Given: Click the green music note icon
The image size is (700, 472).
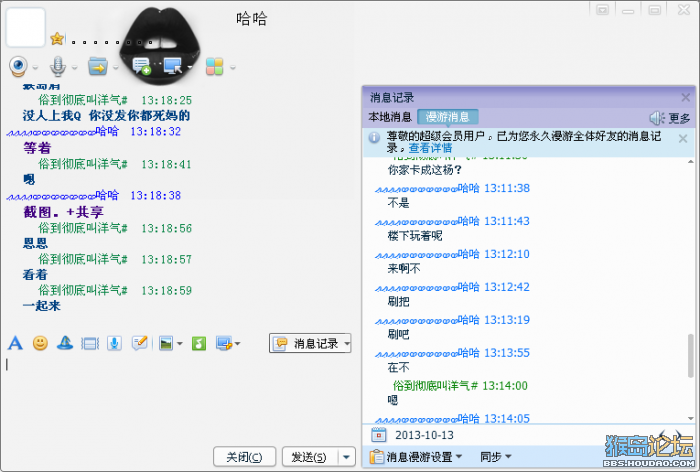Looking at the screenshot, I should point(199,343).
